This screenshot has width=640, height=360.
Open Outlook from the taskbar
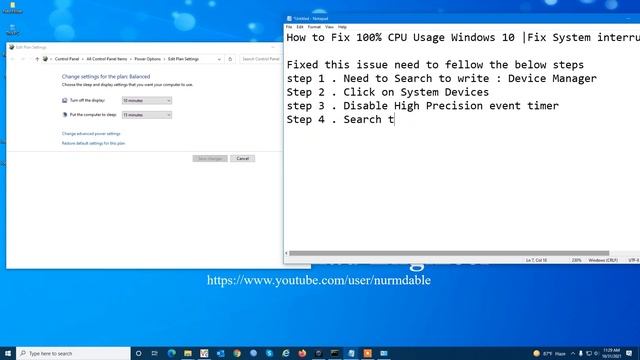point(220,353)
